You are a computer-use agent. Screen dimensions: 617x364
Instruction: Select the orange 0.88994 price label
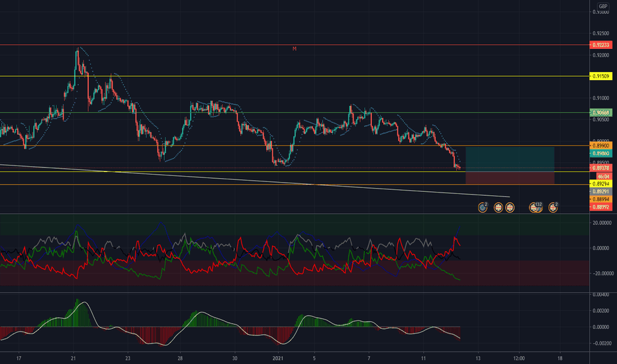point(601,199)
